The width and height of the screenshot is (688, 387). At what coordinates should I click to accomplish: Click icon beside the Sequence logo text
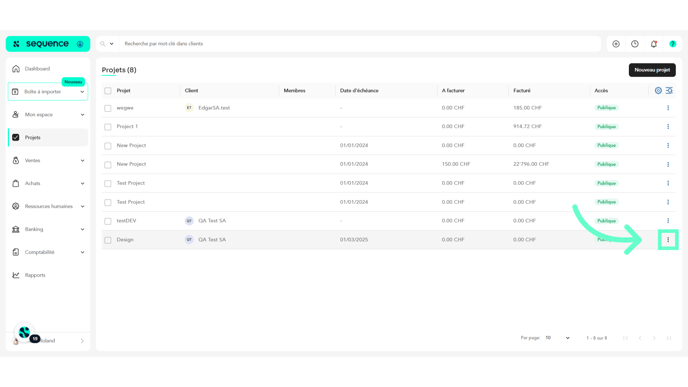coord(80,44)
